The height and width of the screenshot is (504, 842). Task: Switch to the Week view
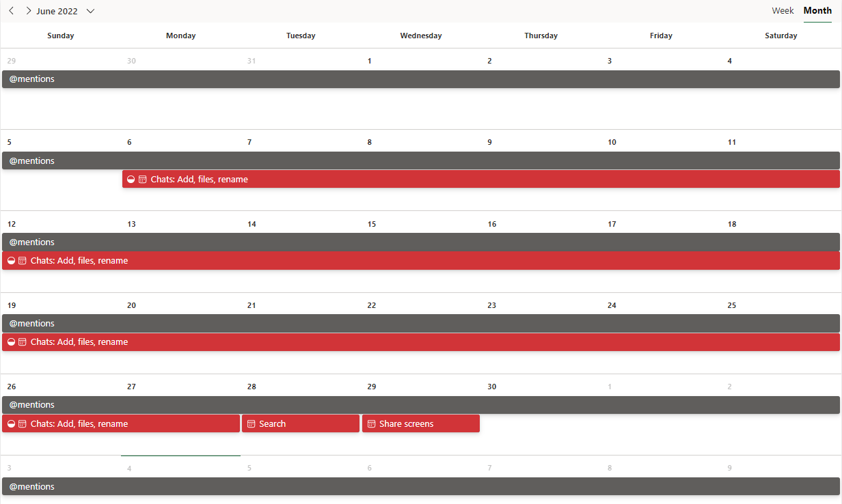tap(783, 11)
